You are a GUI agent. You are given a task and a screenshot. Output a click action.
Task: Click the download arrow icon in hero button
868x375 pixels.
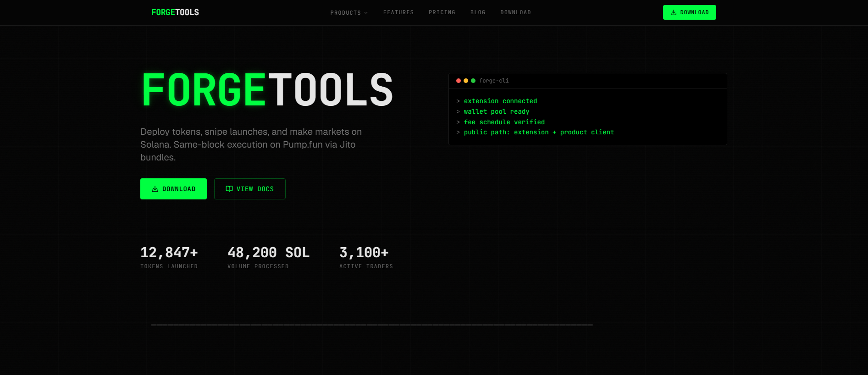pyautogui.click(x=155, y=189)
